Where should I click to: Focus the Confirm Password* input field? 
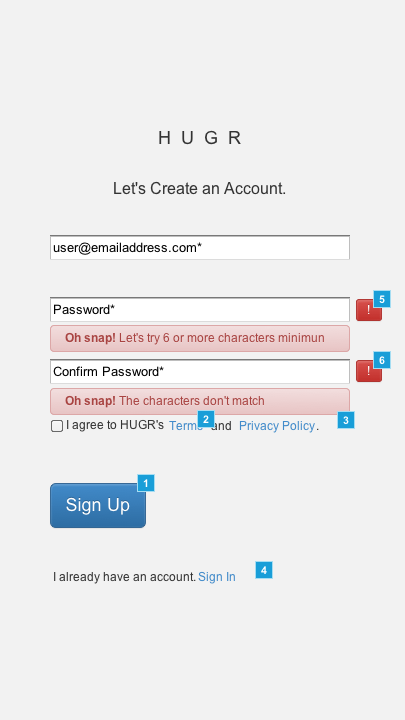click(x=200, y=371)
